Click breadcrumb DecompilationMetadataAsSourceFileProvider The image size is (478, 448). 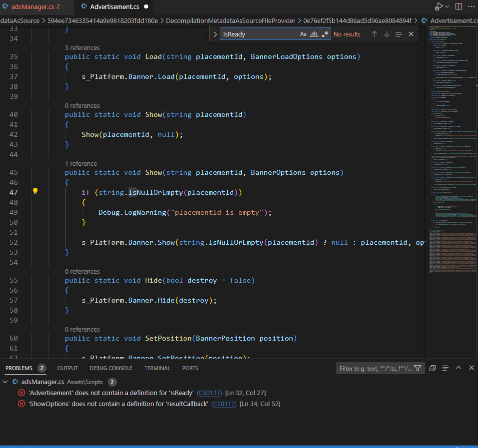(230, 20)
